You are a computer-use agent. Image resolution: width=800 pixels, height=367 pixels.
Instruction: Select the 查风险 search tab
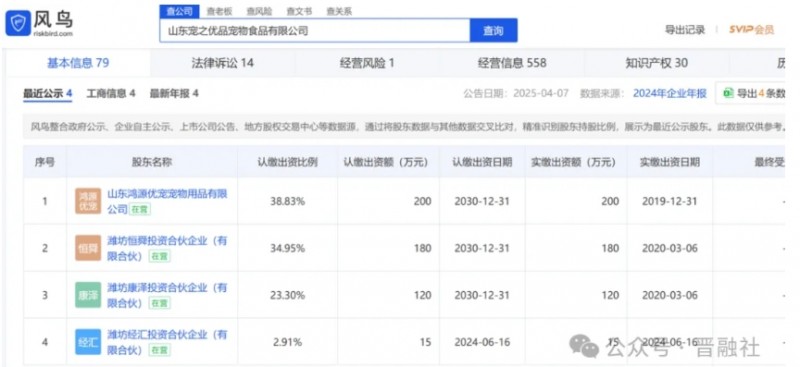[259, 11]
